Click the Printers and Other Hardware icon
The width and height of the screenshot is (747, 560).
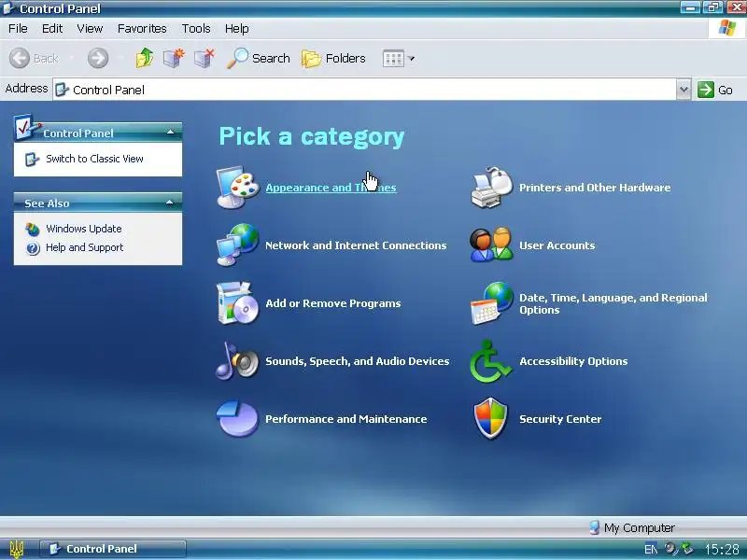(x=491, y=188)
